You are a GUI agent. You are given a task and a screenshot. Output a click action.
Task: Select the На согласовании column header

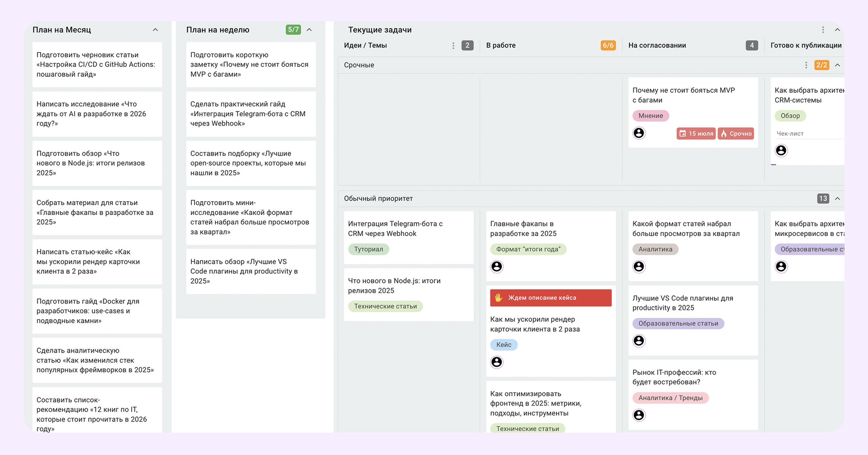pyautogui.click(x=657, y=46)
